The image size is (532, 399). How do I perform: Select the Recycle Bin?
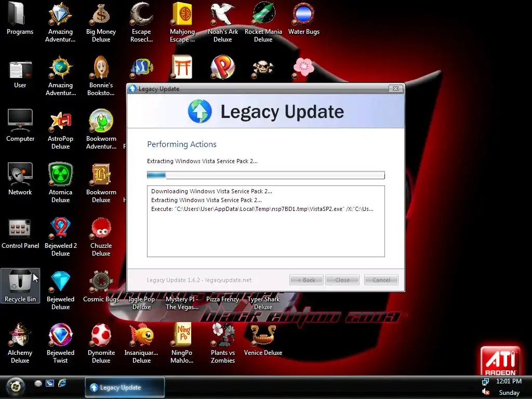(x=20, y=286)
